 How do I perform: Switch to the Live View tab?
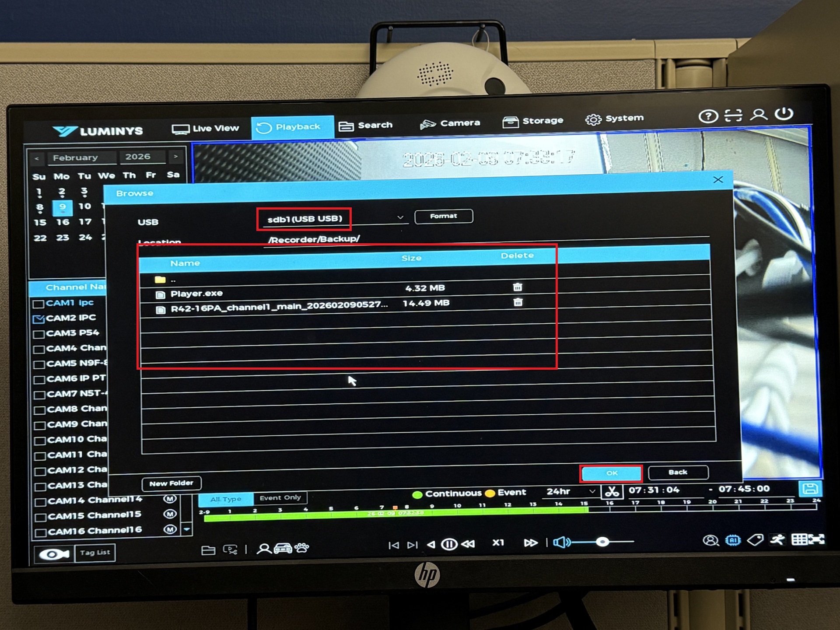pyautogui.click(x=206, y=129)
